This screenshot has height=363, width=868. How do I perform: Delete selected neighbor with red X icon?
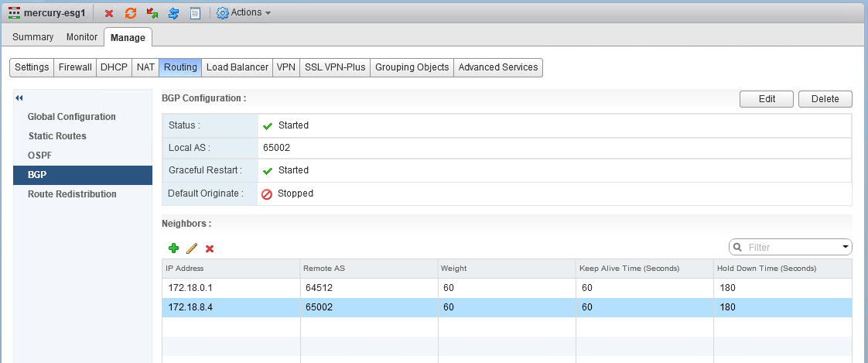210,248
